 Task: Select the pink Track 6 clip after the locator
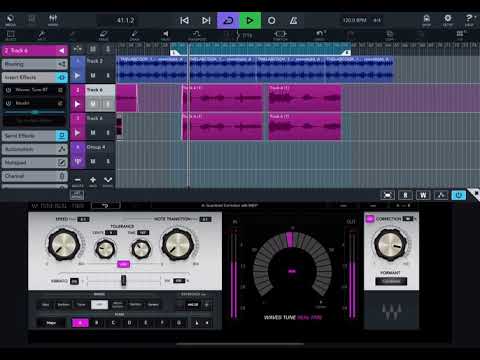pyautogui.click(x=223, y=98)
